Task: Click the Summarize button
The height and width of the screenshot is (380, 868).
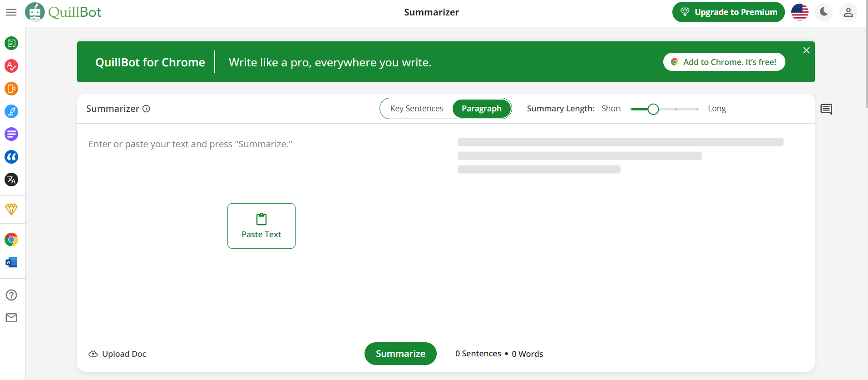Action: tap(400, 354)
